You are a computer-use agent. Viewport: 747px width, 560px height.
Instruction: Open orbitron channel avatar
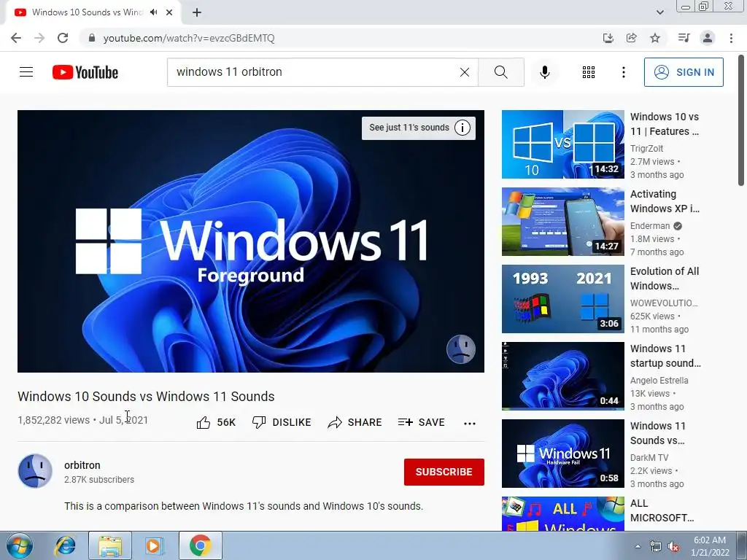35,471
